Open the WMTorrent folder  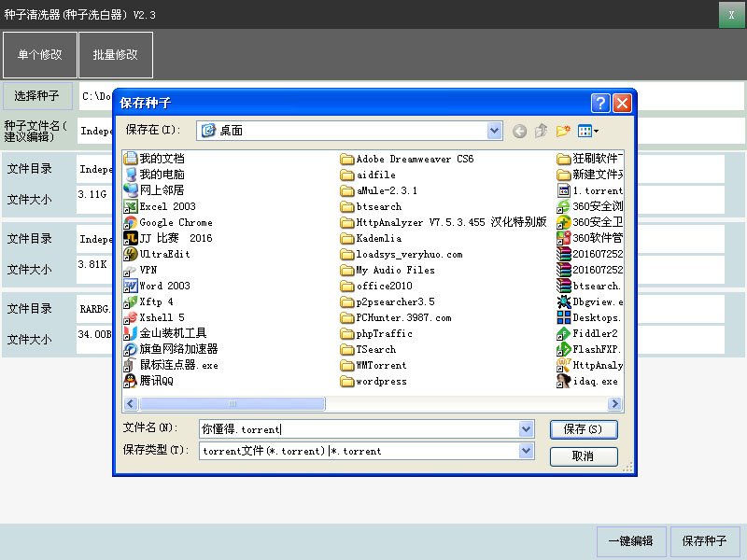point(373,365)
